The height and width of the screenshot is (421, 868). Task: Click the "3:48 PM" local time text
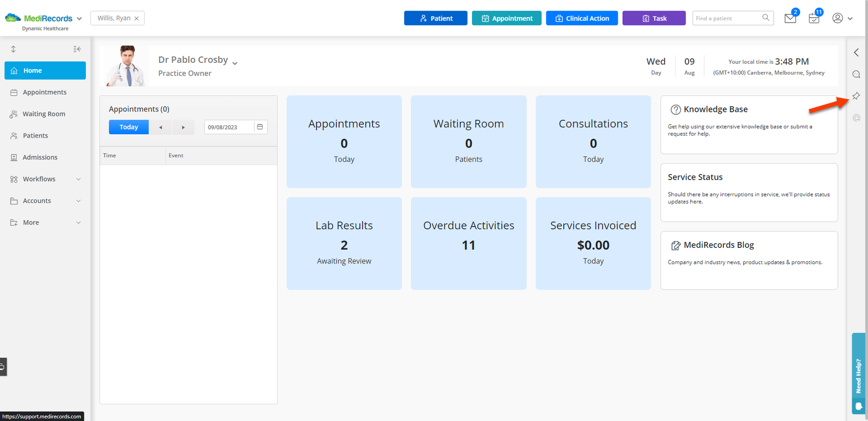pyautogui.click(x=792, y=62)
